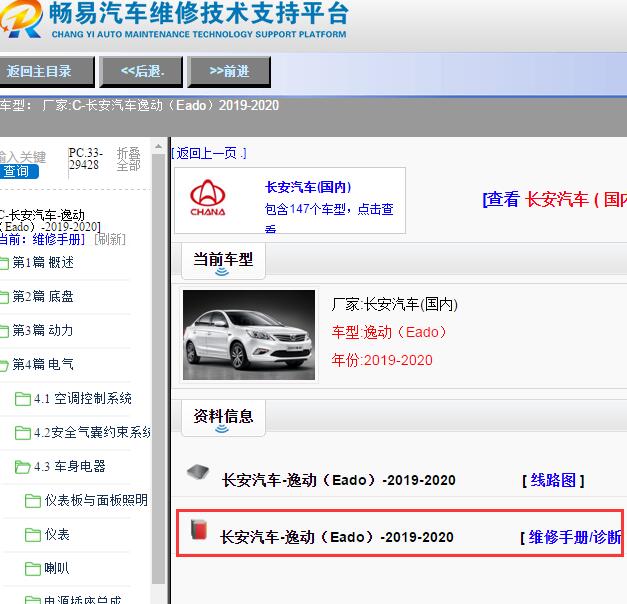Open the folder icon for 第1篇 概述
This screenshot has height=604, width=627.
pyautogui.click(x=4, y=263)
